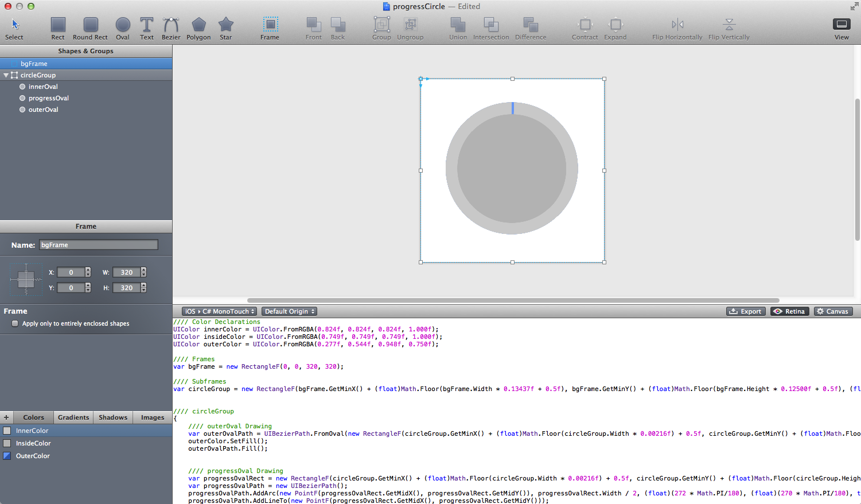Click the W width field
The height and width of the screenshot is (504, 861).
(127, 272)
